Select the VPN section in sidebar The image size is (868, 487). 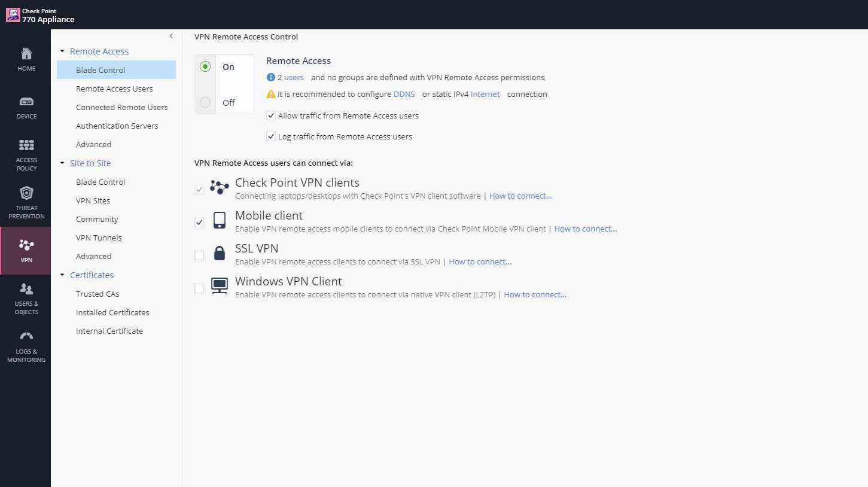[x=26, y=251]
